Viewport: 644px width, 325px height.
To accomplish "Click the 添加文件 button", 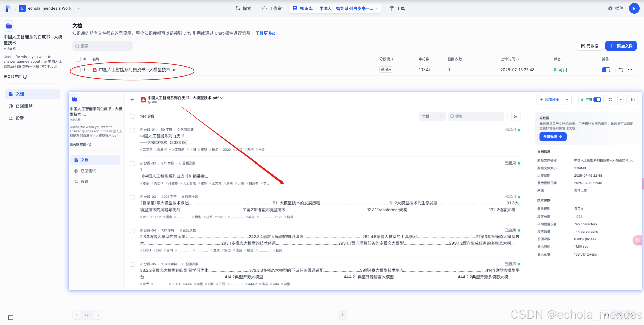I will coord(621,46).
